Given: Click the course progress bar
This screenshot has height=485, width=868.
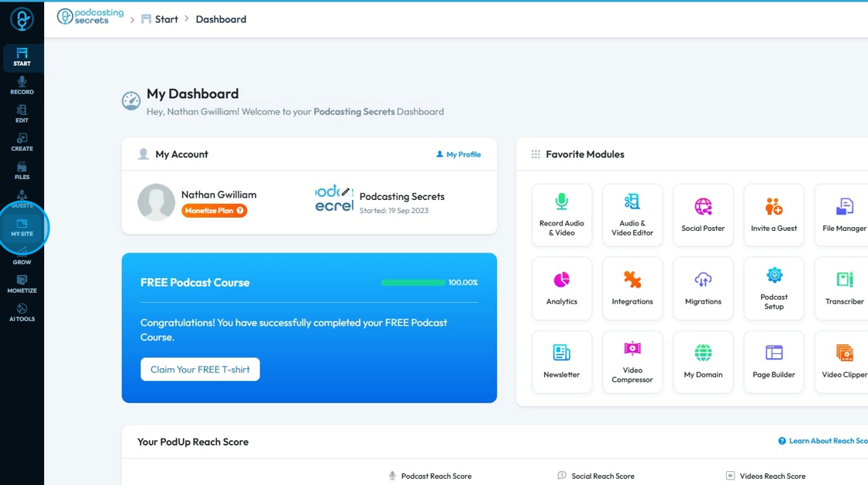Looking at the screenshot, I should (413, 282).
